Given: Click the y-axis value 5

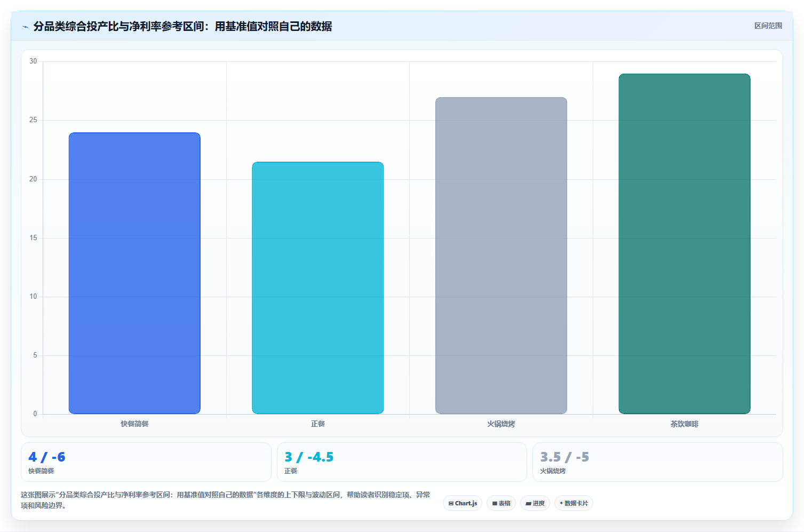Looking at the screenshot, I should tap(35, 355).
